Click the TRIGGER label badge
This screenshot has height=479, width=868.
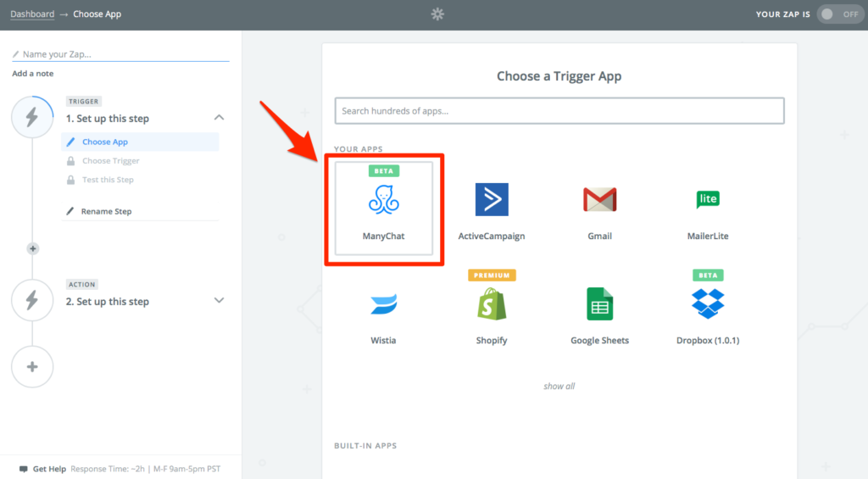(x=84, y=102)
